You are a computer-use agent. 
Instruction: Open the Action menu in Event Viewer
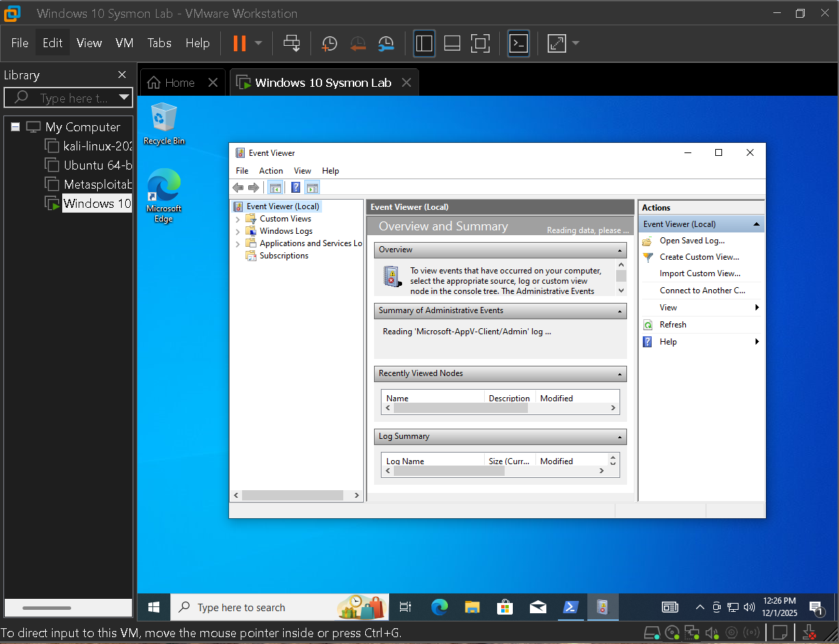[x=271, y=170]
